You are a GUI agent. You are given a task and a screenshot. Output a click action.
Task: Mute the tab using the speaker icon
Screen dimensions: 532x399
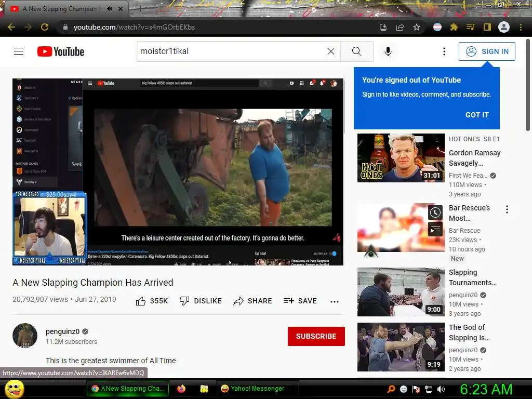(109, 9)
